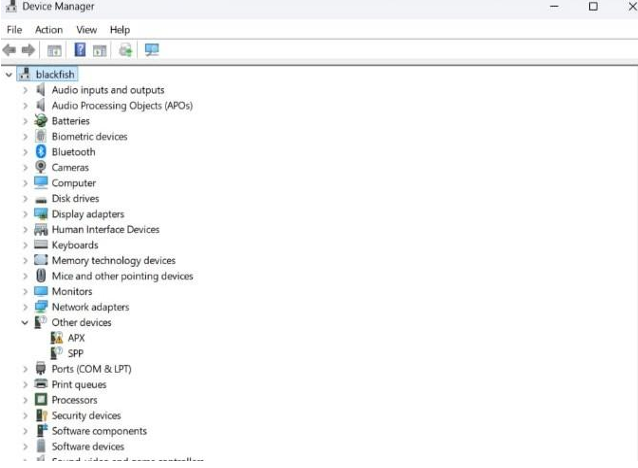Screen dimensions: 638x468
Task: Maximize the Device Manager window
Action: pyautogui.click(x=593, y=7)
